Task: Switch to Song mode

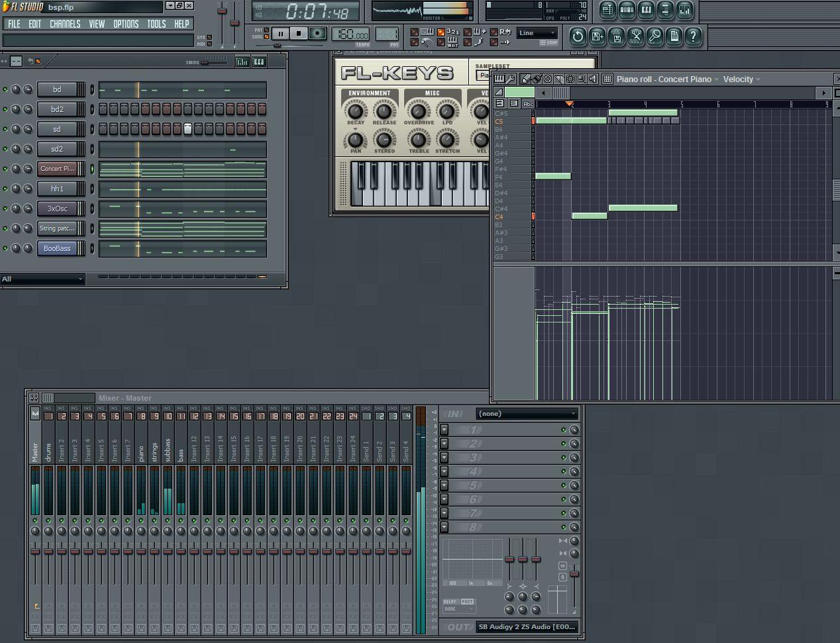Action: (x=267, y=36)
